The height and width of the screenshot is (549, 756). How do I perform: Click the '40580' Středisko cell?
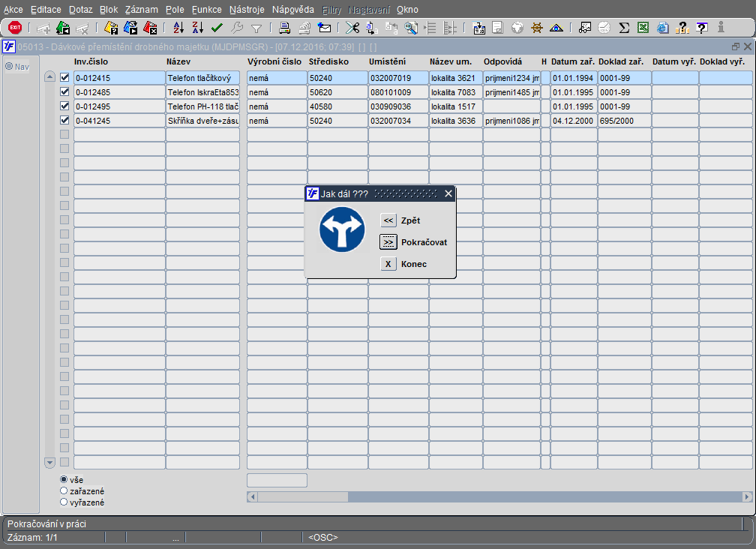(x=337, y=106)
